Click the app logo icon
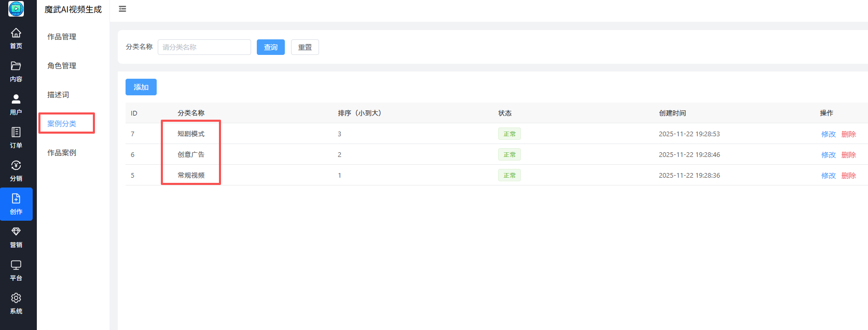The height and width of the screenshot is (330, 868). [x=16, y=9]
